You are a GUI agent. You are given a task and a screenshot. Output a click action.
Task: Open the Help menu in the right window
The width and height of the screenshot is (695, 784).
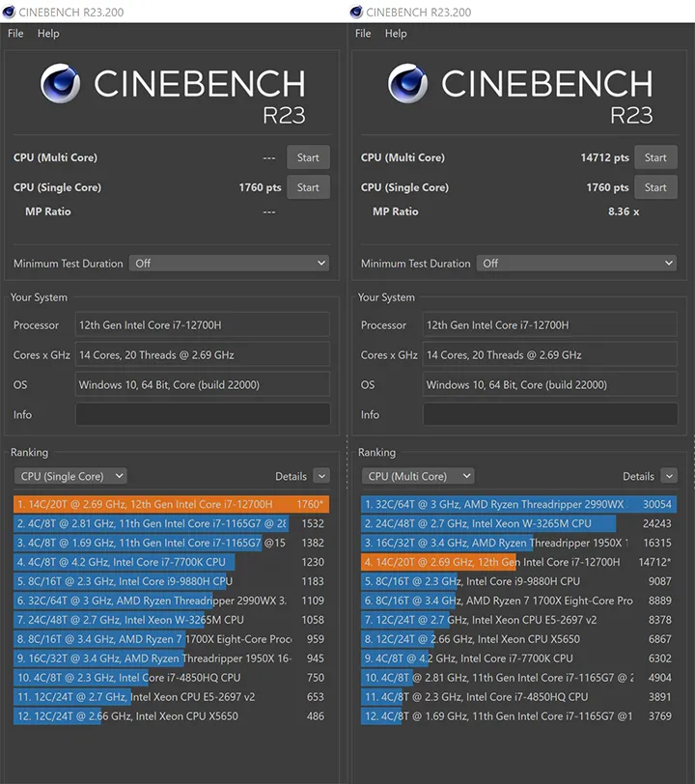pos(396,34)
